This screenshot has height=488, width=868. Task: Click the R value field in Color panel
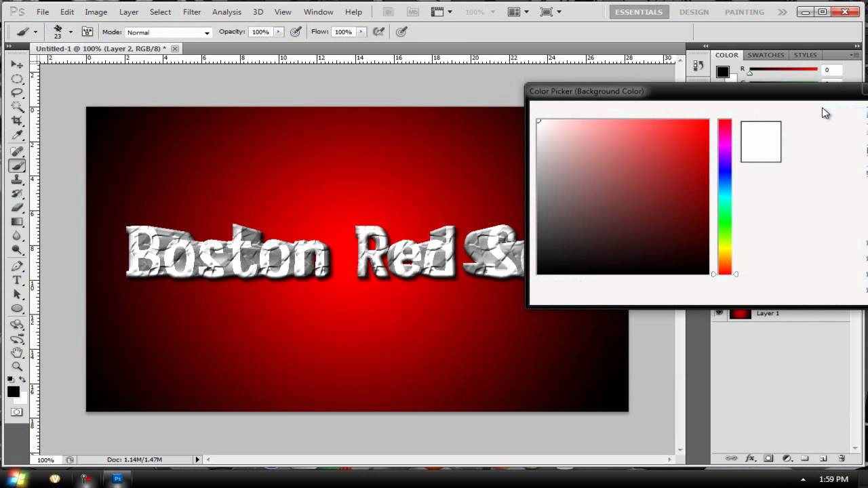(832, 70)
